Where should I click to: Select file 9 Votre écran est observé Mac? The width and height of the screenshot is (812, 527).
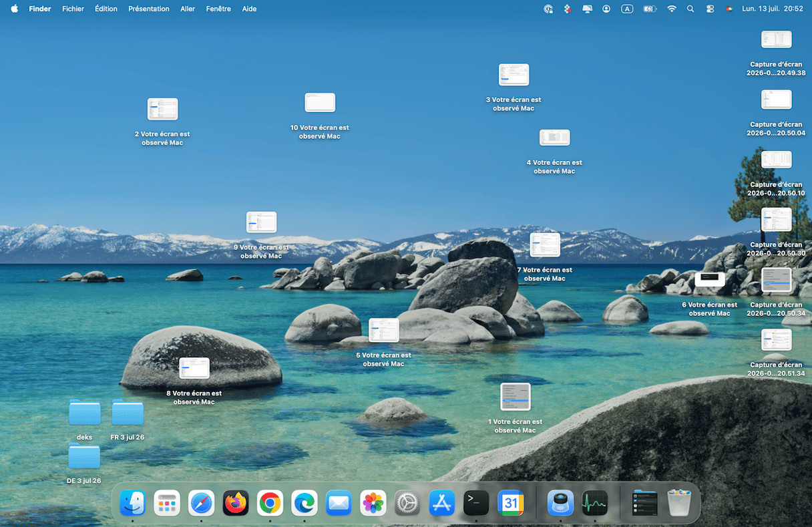tap(261, 222)
